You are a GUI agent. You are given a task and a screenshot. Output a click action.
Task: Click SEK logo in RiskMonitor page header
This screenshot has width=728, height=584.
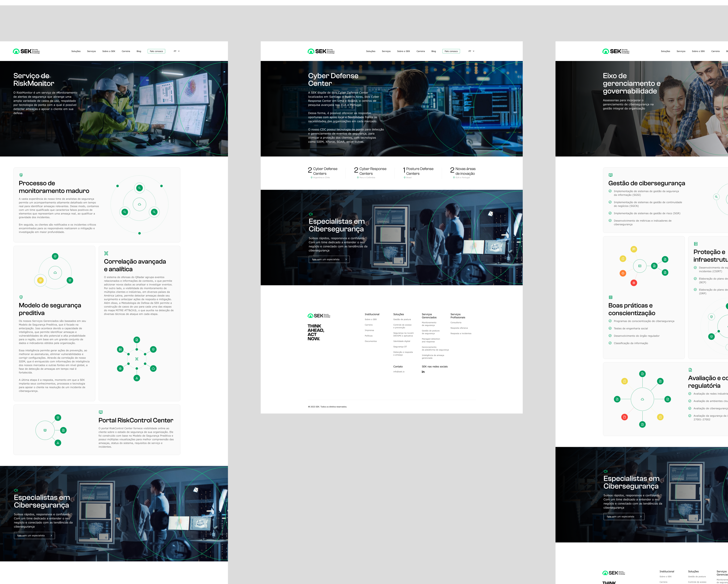pyautogui.click(x=26, y=51)
